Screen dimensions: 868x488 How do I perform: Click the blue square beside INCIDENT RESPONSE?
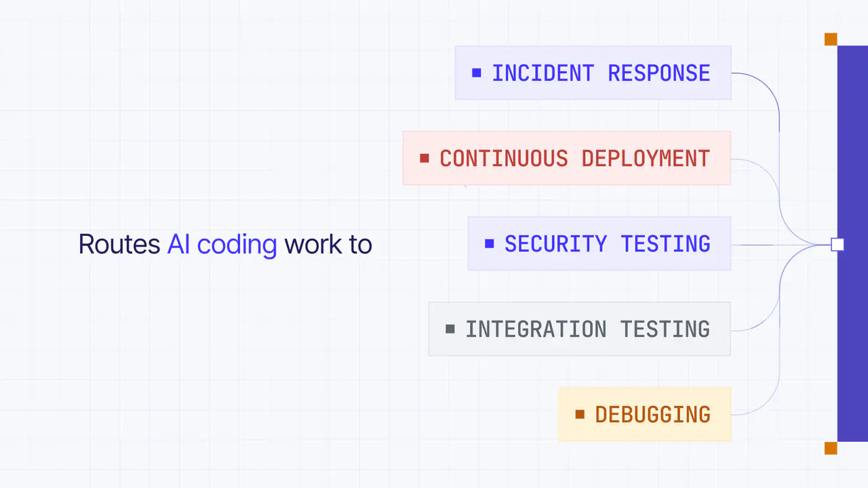[476, 73]
